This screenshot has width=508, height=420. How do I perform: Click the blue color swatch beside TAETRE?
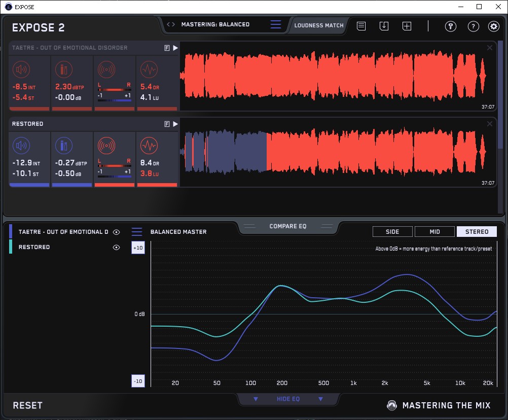click(11, 232)
